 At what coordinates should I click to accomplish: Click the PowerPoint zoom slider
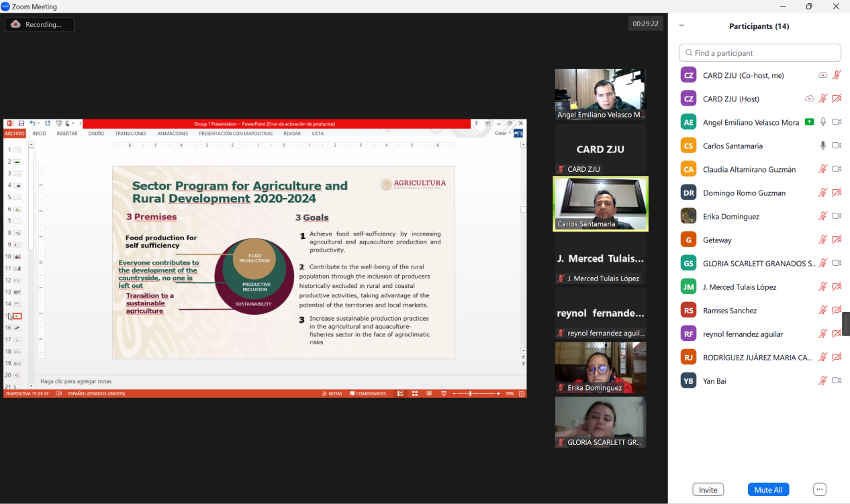[x=470, y=394]
